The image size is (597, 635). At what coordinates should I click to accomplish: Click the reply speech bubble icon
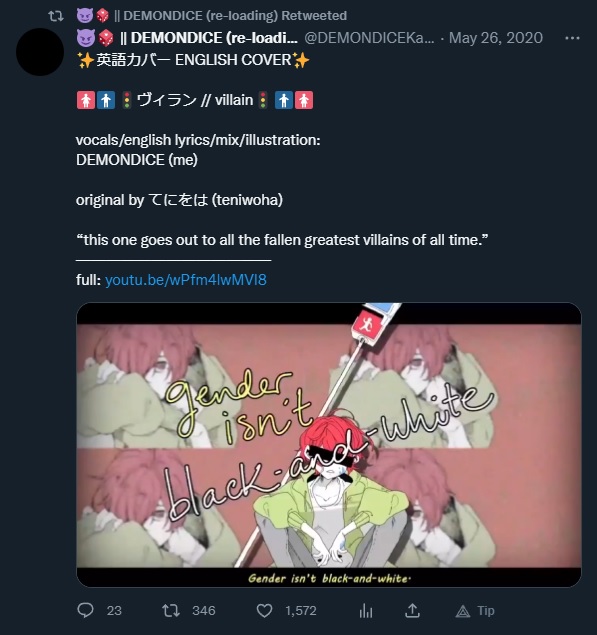pos(85,610)
